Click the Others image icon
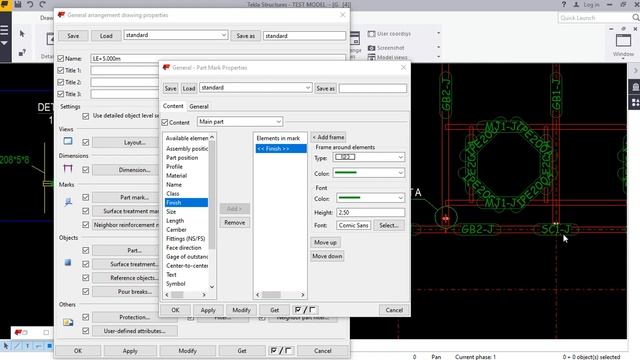The width and height of the screenshot is (640, 360). click(x=68, y=322)
